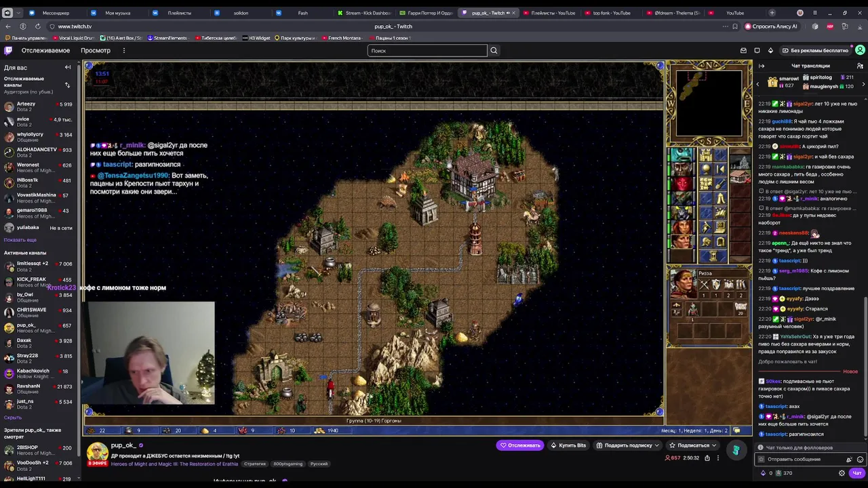
Task: Switch to the Мессенджер browser tab
Action: click(56, 13)
